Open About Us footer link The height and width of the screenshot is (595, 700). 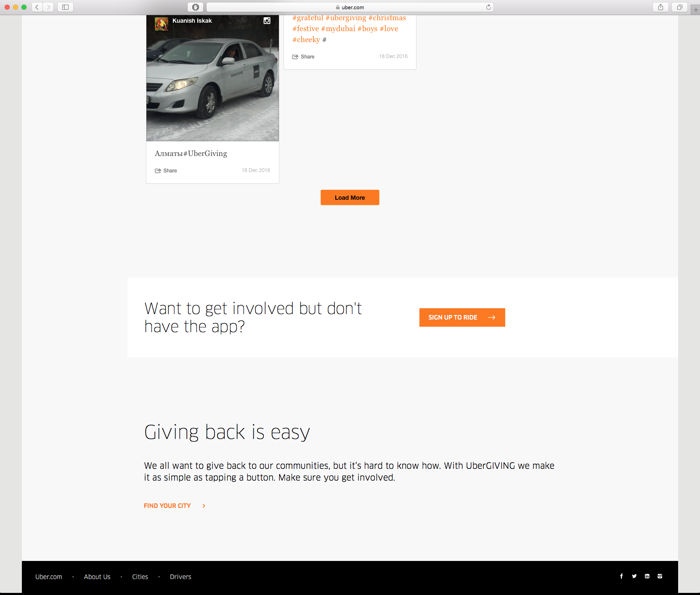pos(97,577)
